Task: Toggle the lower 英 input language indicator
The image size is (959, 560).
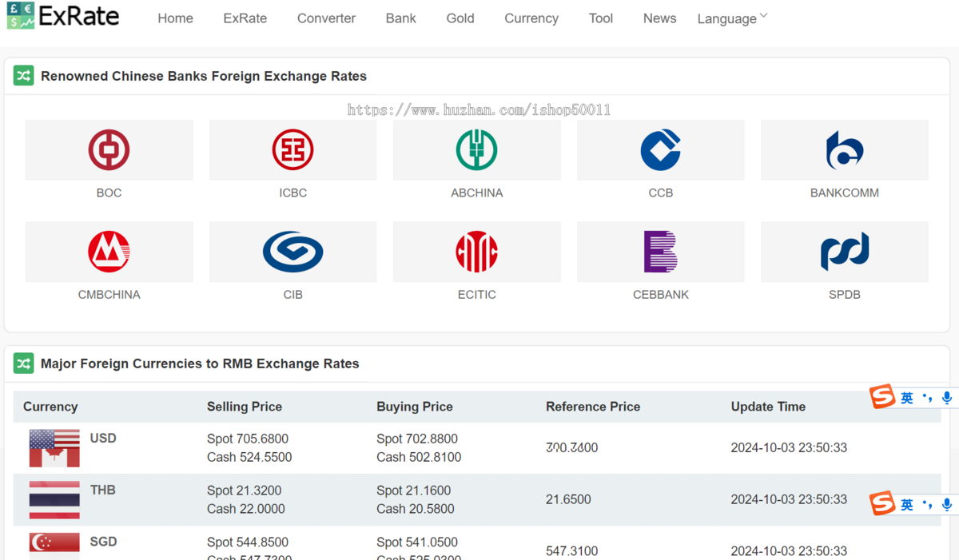Action: click(907, 505)
